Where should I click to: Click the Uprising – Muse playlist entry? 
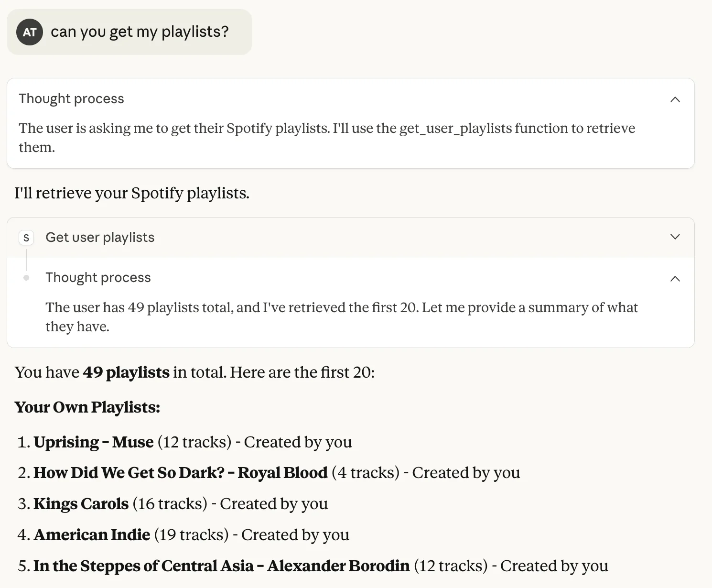coord(94,442)
